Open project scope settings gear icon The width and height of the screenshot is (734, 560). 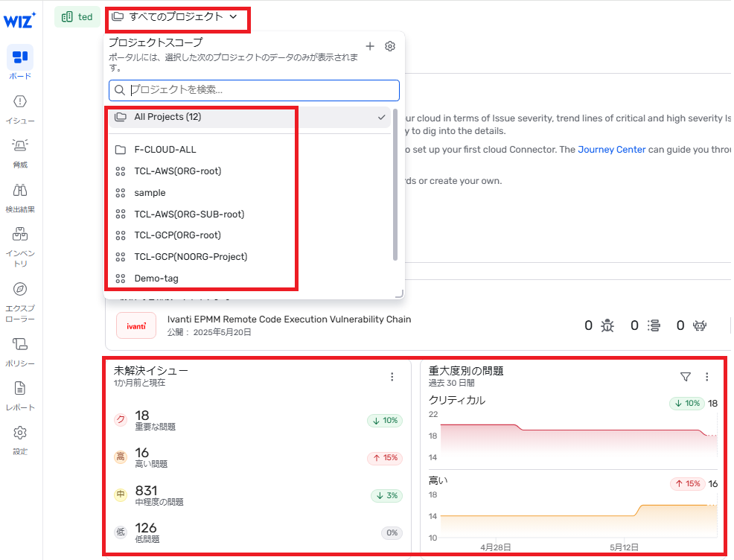[x=390, y=46]
